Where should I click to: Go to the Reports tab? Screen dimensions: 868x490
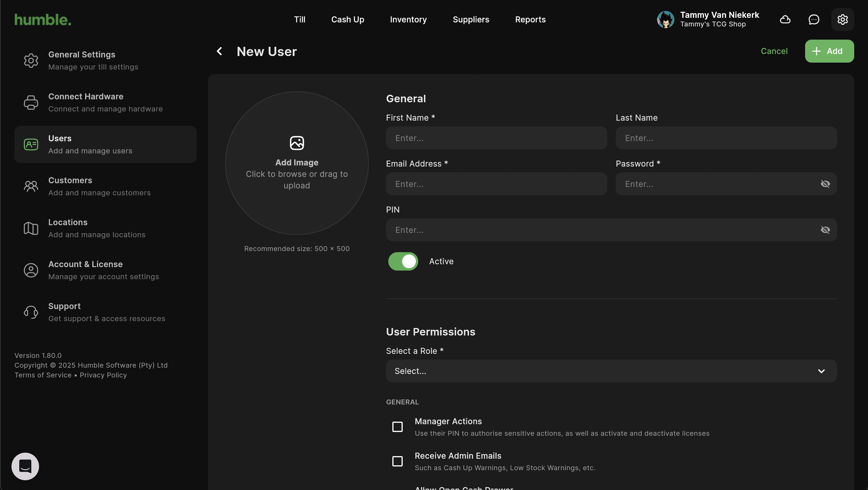point(530,20)
